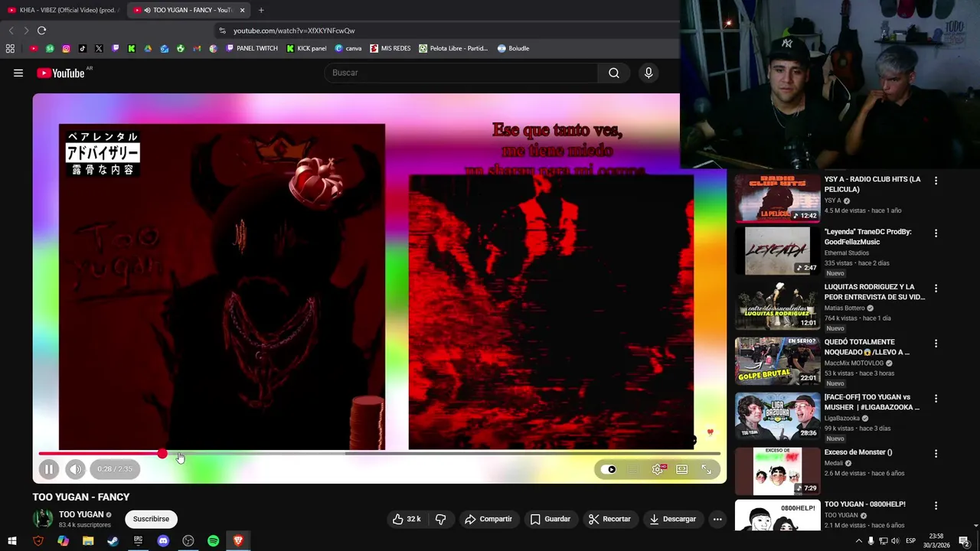Image resolution: width=980 pixels, height=551 pixels.
Task: Open LUQUITAS RODRIGUEZ Y LA PEOR ENTREVISTA video
Action: pyautogui.click(x=778, y=305)
